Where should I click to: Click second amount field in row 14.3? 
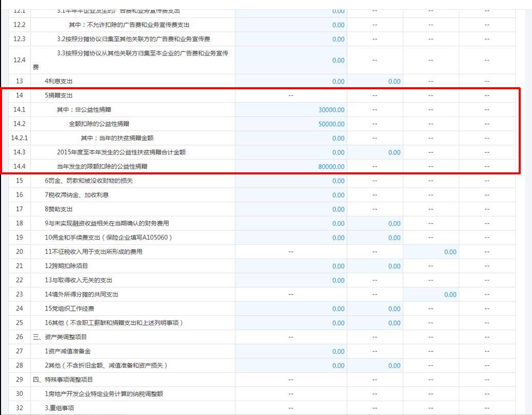point(375,152)
